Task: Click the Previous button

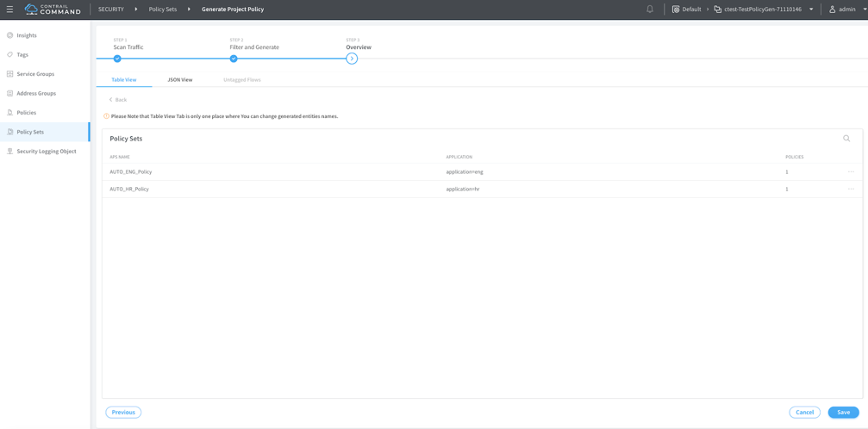Action: click(x=123, y=413)
